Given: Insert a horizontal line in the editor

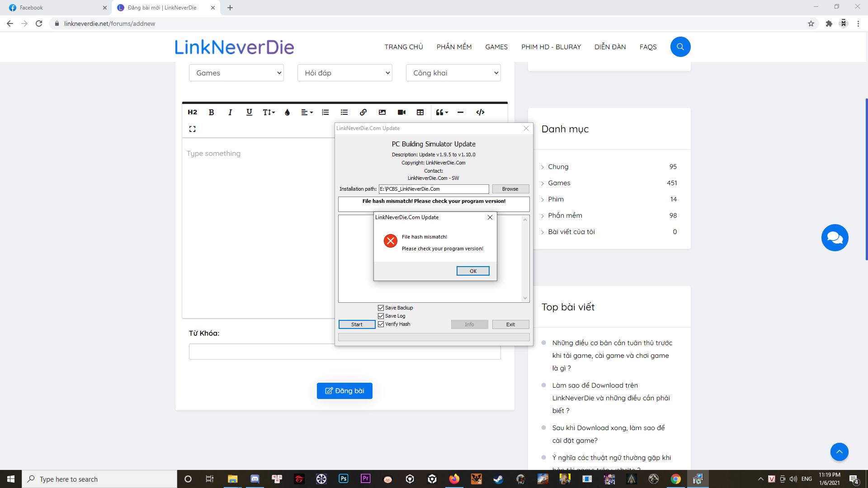Looking at the screenshot, I should (x=460, y=112).
